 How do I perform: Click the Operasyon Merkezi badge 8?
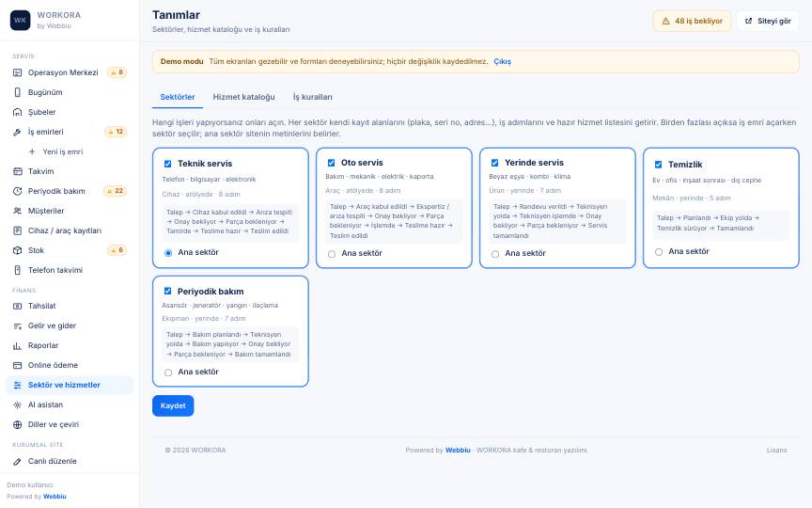tap(117, 72)
